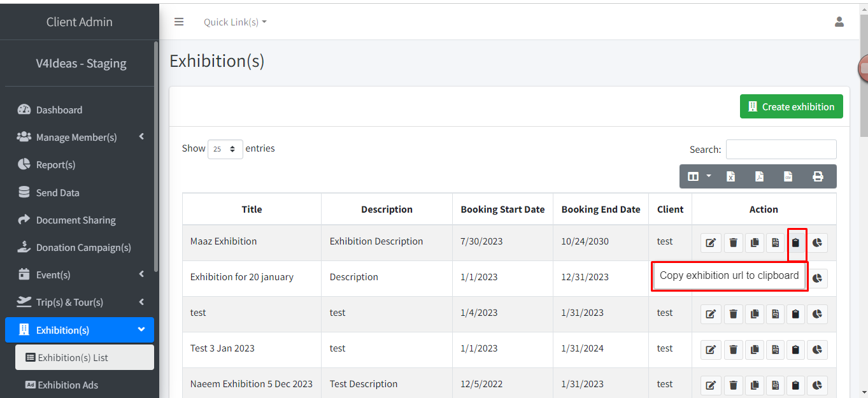
Task: Go to Exhibition Ads submenu item
Action: pos(68,385)
